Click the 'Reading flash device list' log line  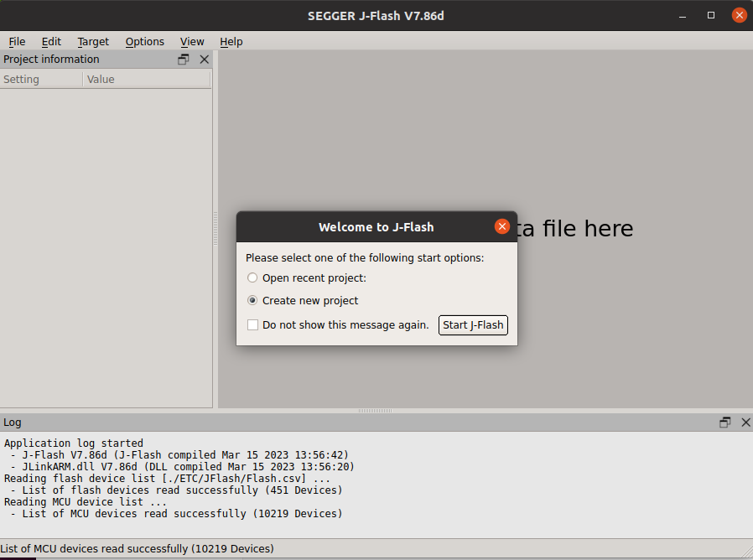[x=167, y=479]
